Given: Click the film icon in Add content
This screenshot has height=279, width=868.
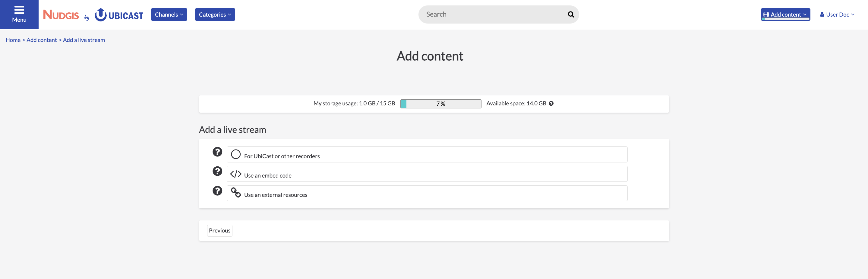Looking at the screenshot, I should coord(766,14).
